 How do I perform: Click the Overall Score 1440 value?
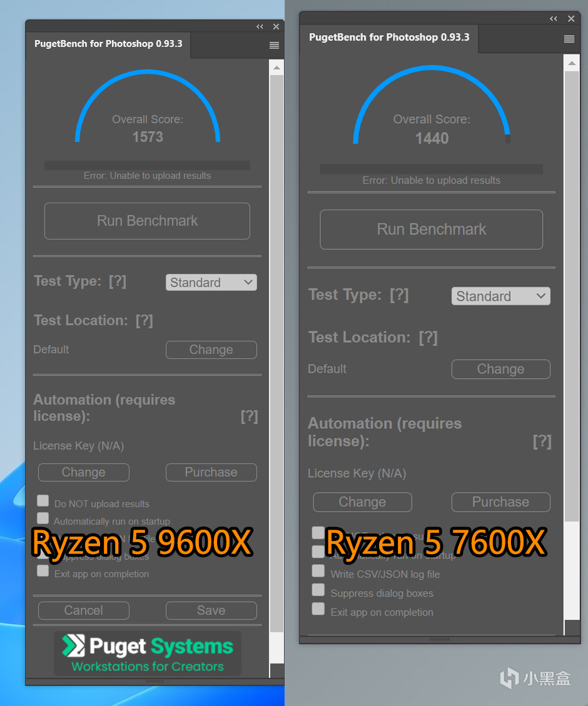click(x=432, y=138)
